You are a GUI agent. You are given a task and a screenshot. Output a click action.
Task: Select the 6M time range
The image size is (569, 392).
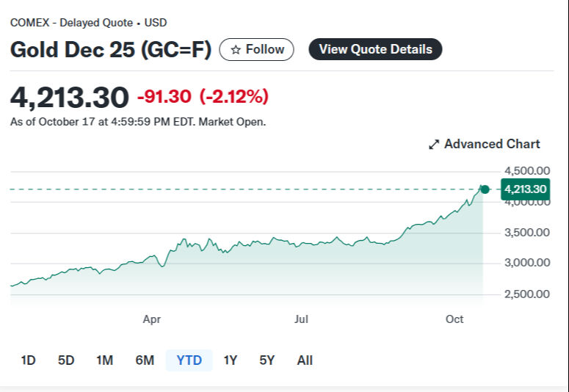[x=145, y=360]
